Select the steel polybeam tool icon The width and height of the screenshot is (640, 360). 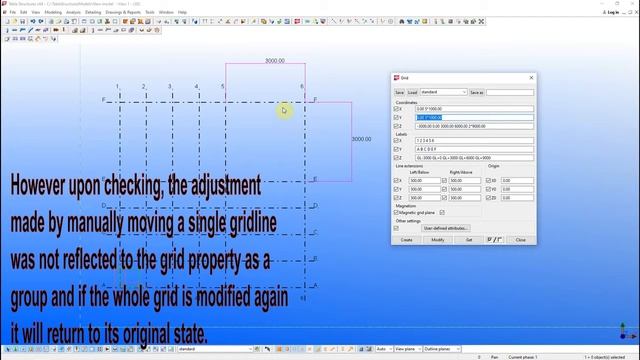tap(22, 30)
